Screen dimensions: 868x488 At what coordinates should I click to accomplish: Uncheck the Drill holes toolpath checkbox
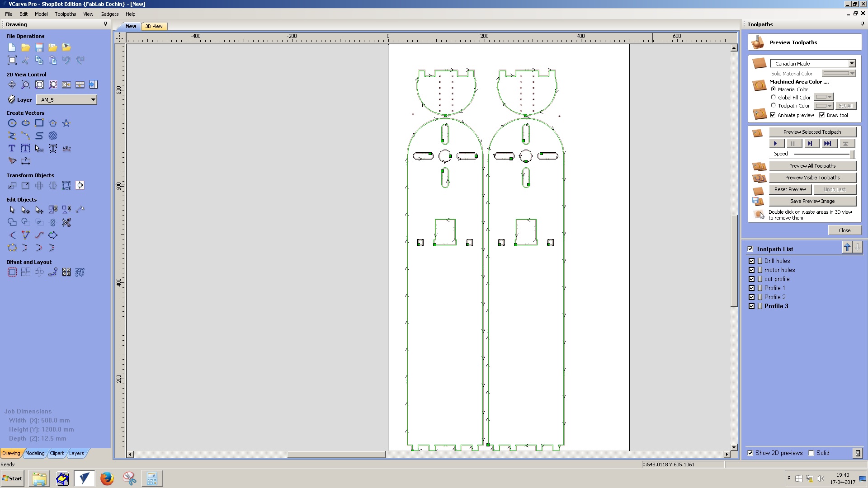(x=751, y=261)
